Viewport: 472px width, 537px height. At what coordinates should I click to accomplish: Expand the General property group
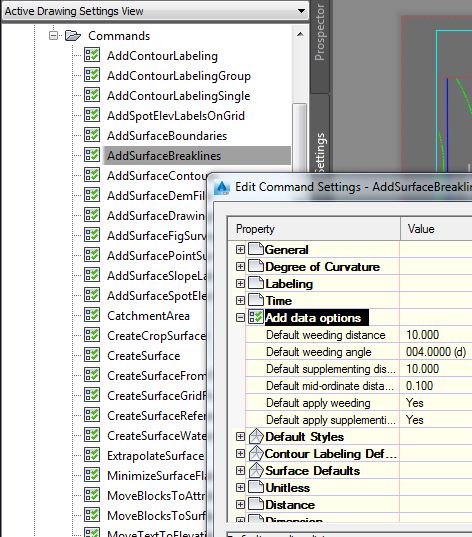(x=240, y=249)
